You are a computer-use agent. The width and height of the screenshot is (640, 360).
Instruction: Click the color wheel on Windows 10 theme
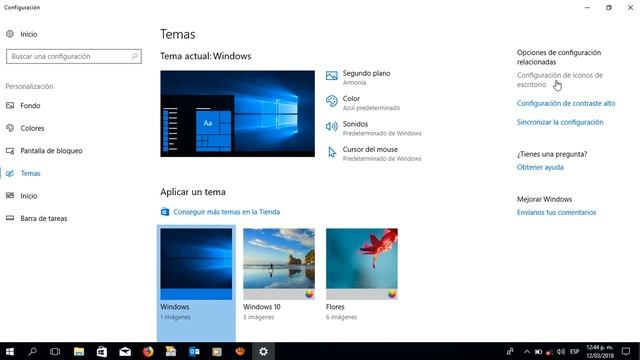click(309, 294)
